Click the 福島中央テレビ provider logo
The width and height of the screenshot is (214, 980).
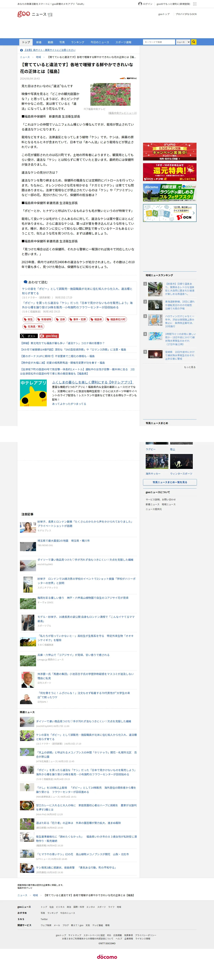(x=128, y=78)
